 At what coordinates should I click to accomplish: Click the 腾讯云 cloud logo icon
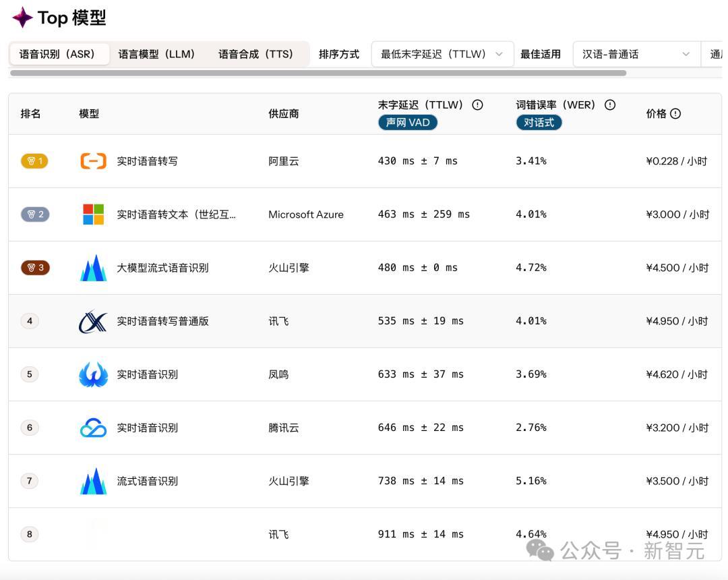93,428
